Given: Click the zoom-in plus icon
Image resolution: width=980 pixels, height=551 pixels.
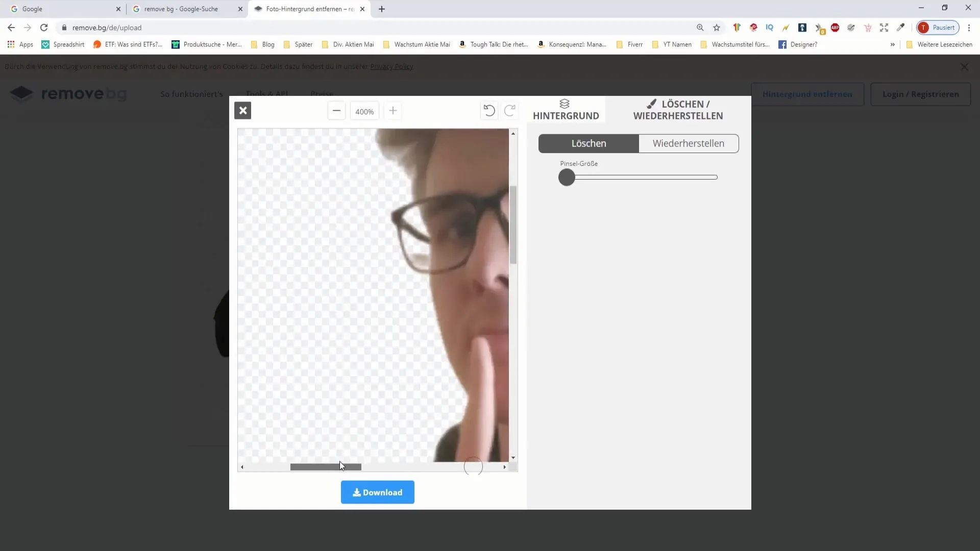Looking at the screenshot, I should [393, 110].
